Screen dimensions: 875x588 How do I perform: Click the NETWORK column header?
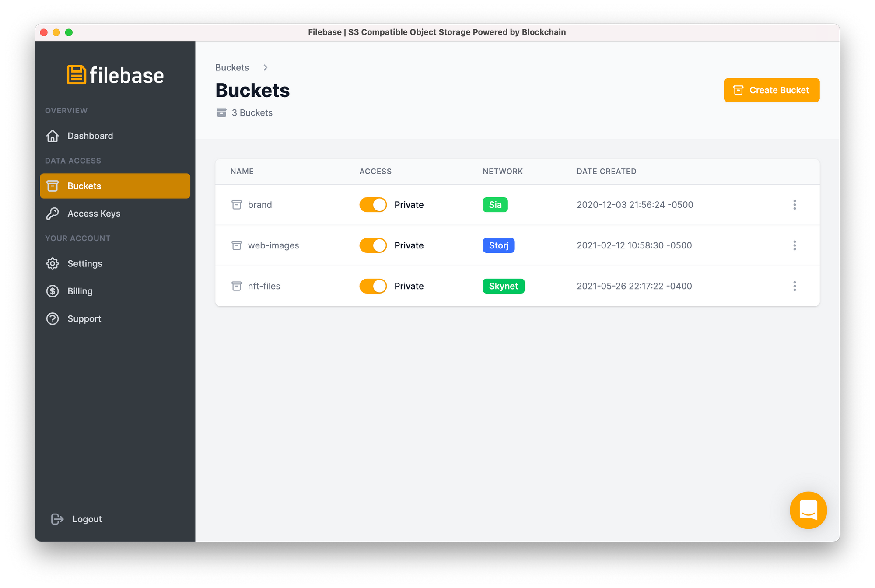[x=503, y=171]
